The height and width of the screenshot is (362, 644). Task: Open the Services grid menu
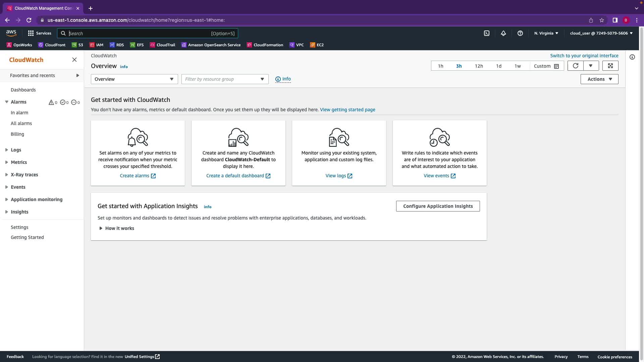click(x=40, y=33)
